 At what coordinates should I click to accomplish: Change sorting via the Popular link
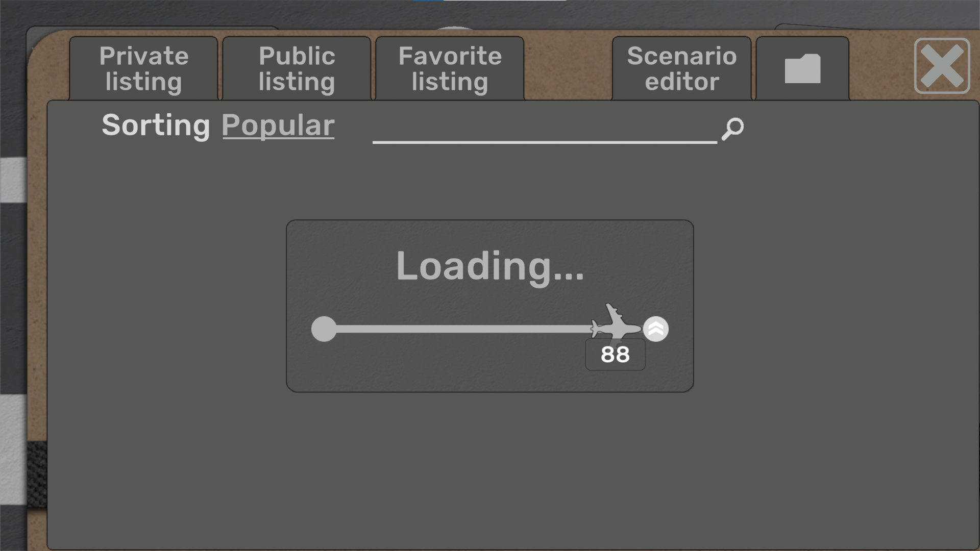tap(278, 126)
